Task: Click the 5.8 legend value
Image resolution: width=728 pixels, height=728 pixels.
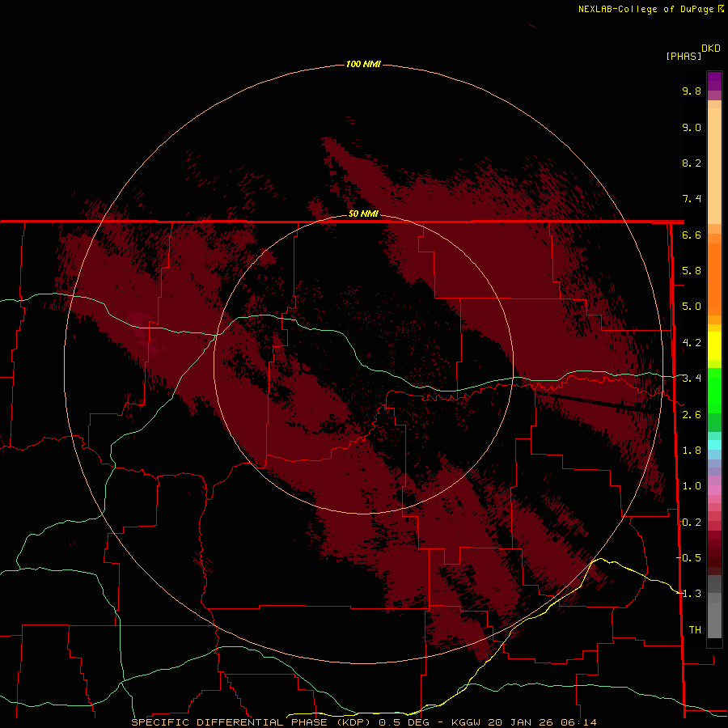Action: [692, 271]
